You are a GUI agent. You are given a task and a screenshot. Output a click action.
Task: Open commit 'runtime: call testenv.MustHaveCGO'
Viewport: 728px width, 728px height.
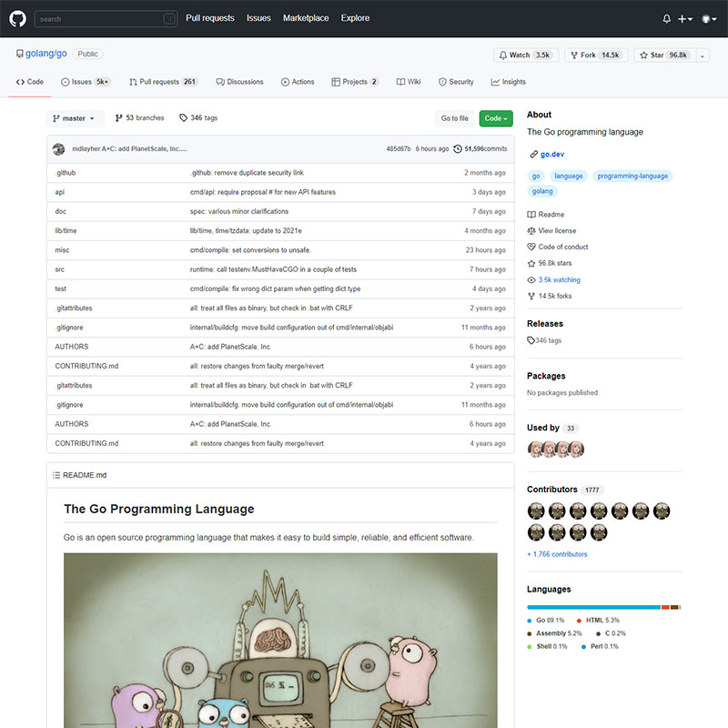point(273,269)
